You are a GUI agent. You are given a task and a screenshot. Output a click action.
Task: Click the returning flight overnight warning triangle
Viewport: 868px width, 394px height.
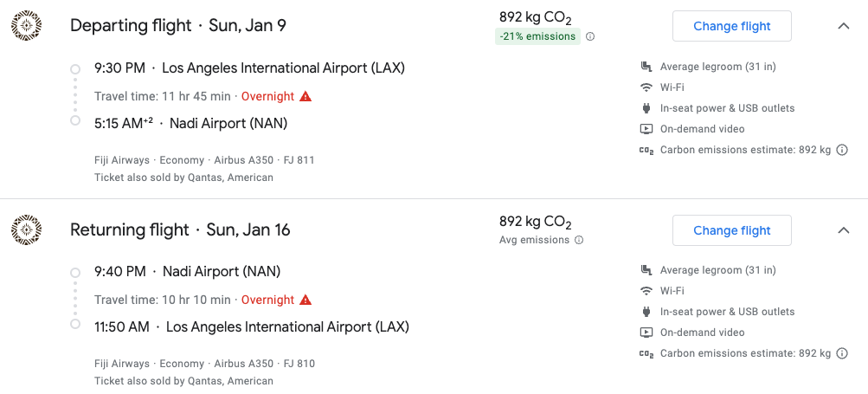pos(305,300)
